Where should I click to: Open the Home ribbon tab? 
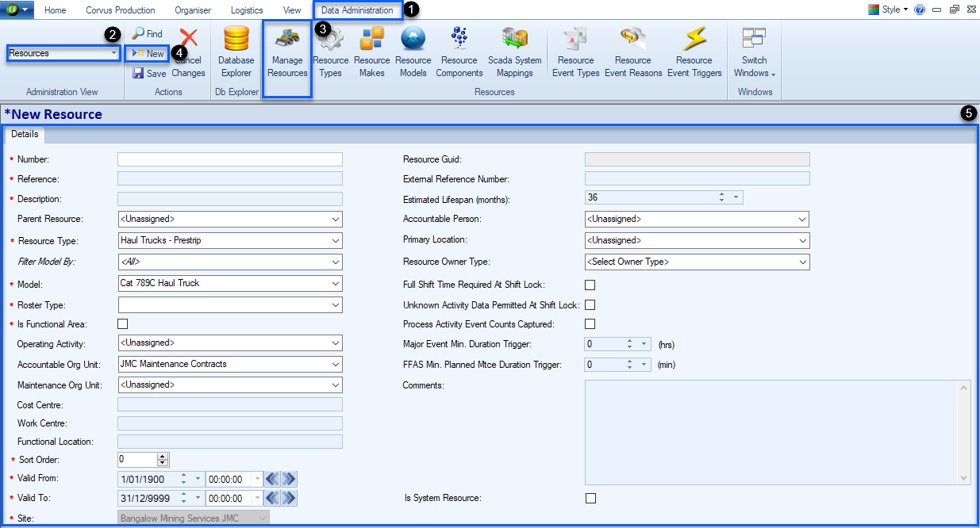click(56, 10)
